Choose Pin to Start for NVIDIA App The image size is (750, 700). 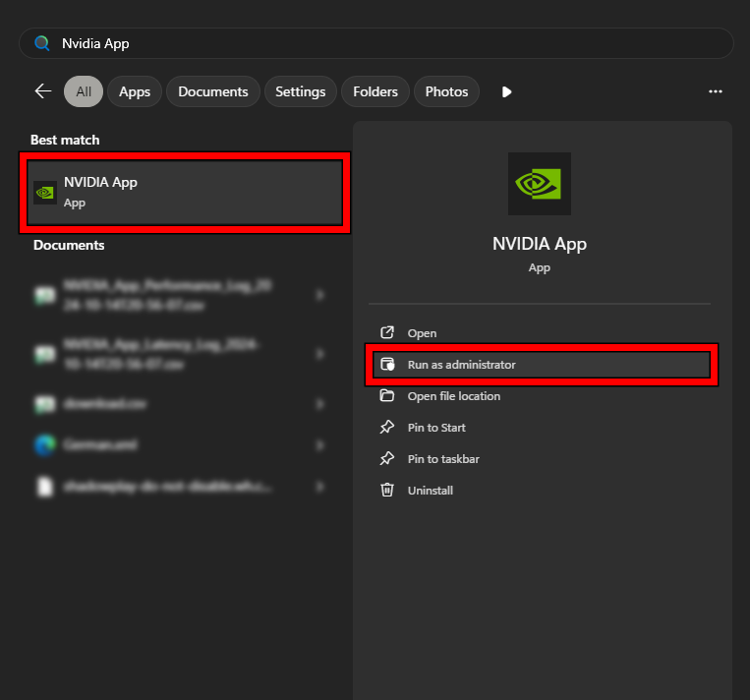pos(436,428)
